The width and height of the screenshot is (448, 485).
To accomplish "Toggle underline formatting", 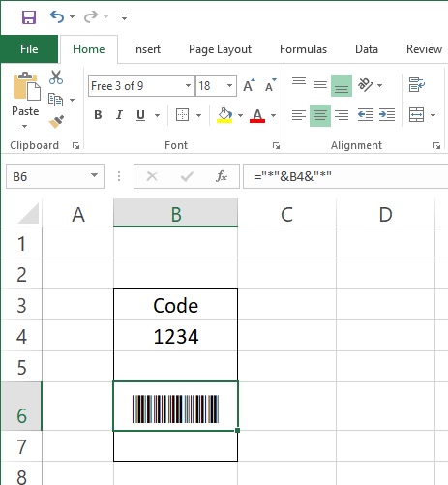I will (x=140, y=115).
